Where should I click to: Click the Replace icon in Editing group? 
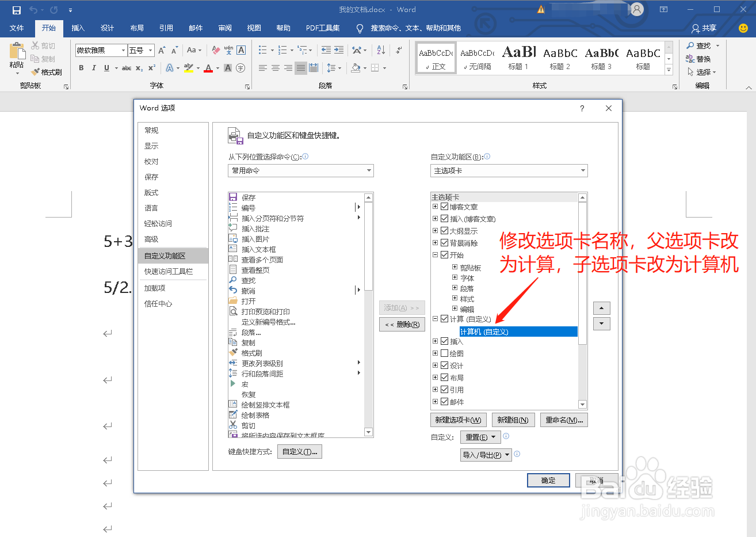click(690, 59)
